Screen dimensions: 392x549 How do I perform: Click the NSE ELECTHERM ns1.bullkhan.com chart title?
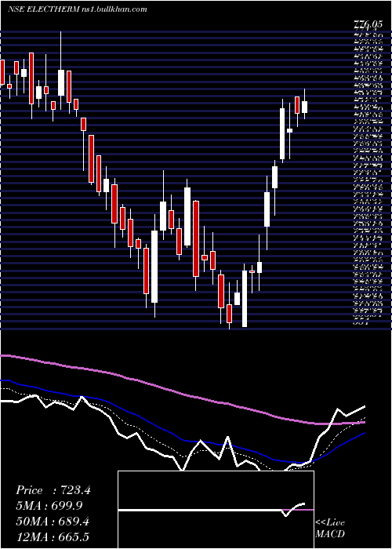point(78,9)
